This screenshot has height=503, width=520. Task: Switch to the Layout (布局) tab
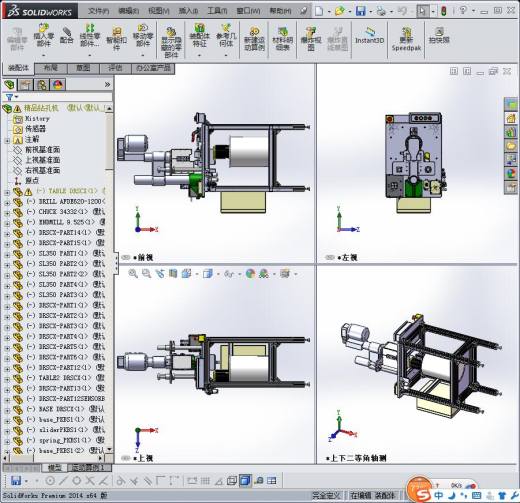click(x=51, y=68)
